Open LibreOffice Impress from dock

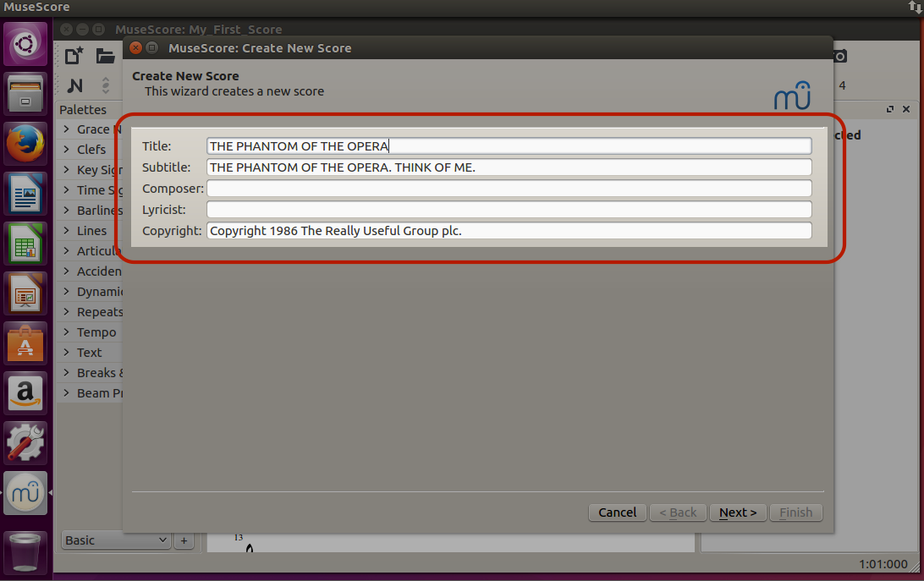pyautogui.click(x=25, y=293)
